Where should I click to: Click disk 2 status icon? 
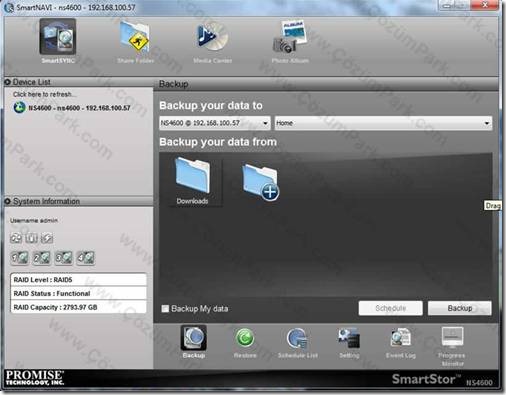[x=42, y=258]
